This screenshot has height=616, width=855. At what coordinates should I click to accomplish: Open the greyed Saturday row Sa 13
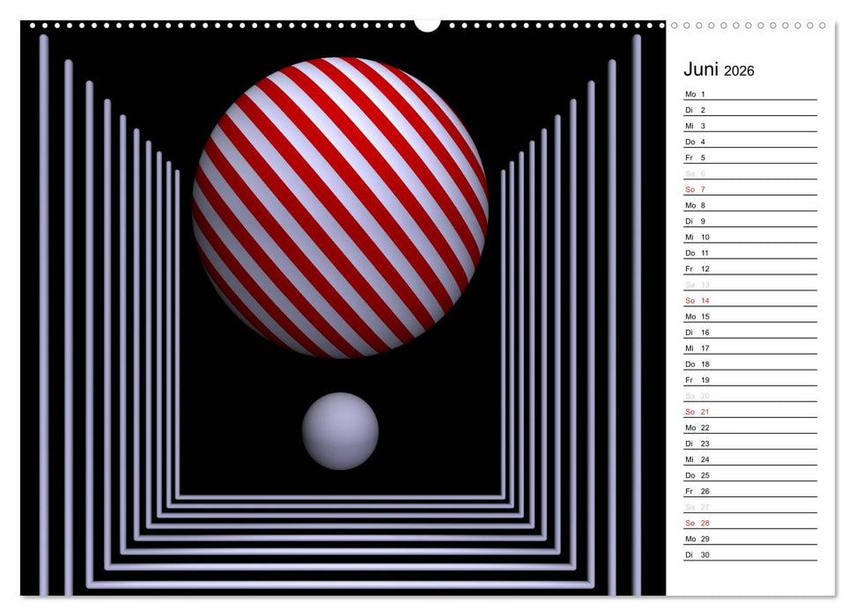click(696, 284)
